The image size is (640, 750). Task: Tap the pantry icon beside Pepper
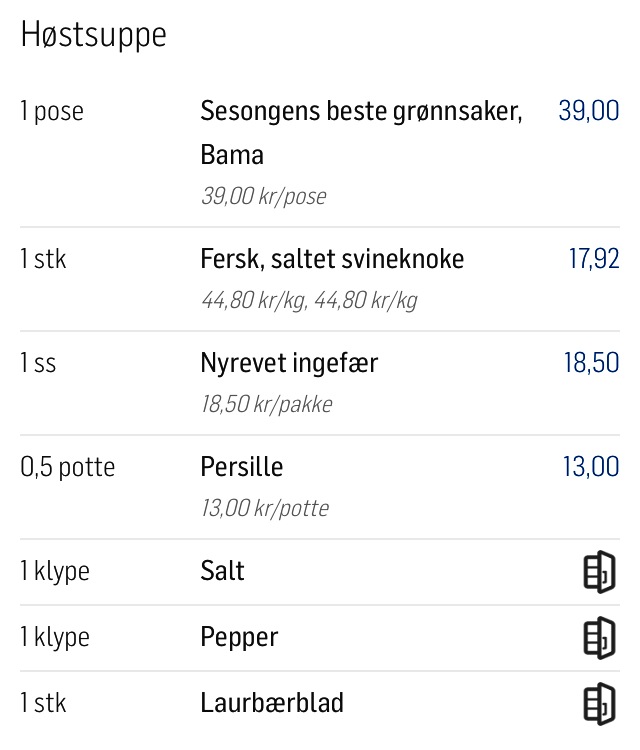(599, 638)
